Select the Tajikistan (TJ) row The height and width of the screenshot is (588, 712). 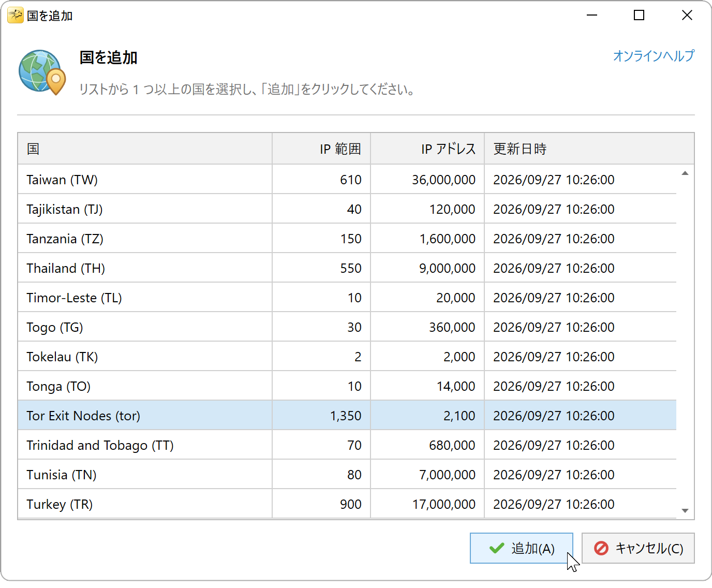[x=347, y=209]
